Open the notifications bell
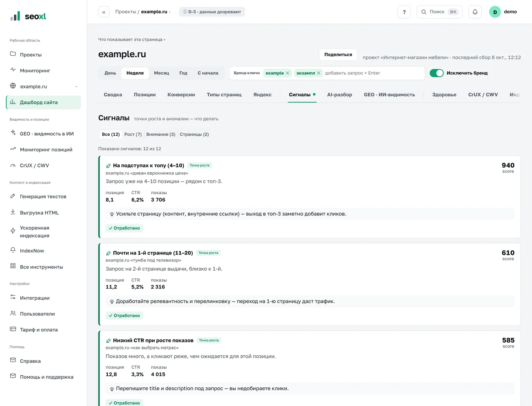 pos(475,12)
